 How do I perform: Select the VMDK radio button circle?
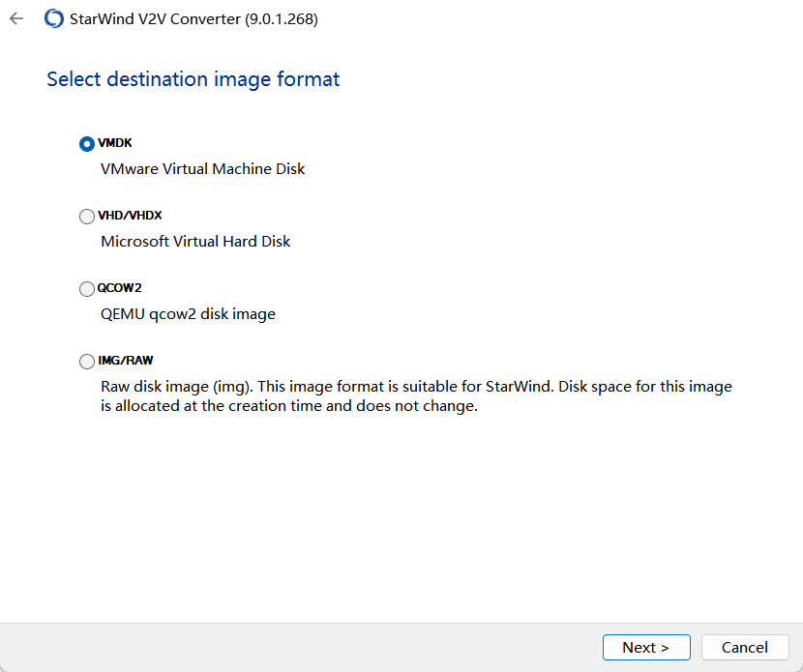[86, 144]
